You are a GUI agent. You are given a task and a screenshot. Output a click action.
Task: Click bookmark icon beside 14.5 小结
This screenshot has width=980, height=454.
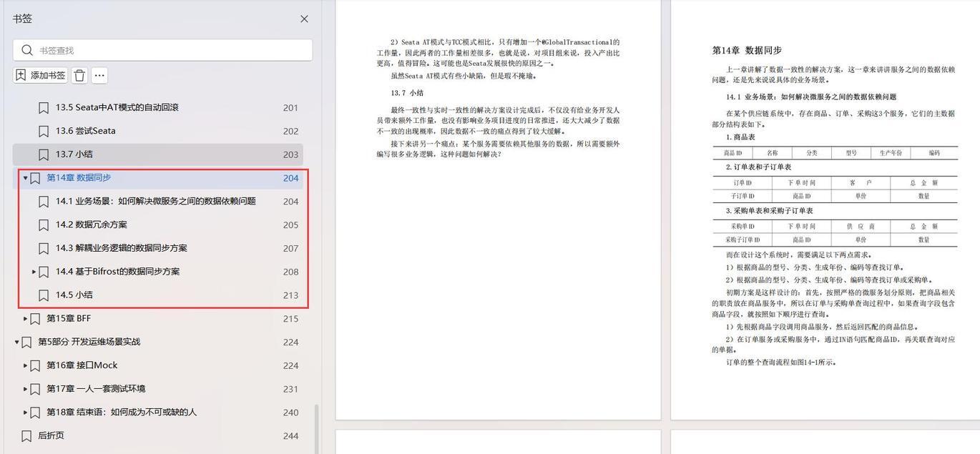(x=44, y=295)
